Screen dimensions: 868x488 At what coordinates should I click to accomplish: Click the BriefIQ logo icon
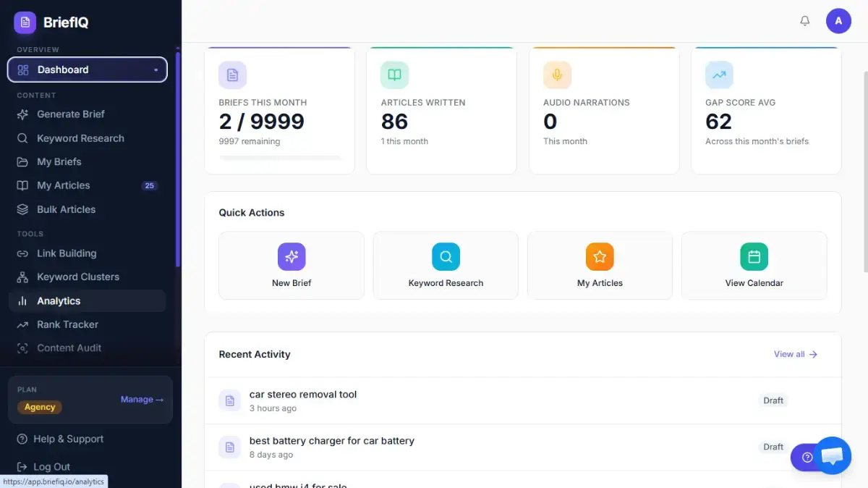25,22
